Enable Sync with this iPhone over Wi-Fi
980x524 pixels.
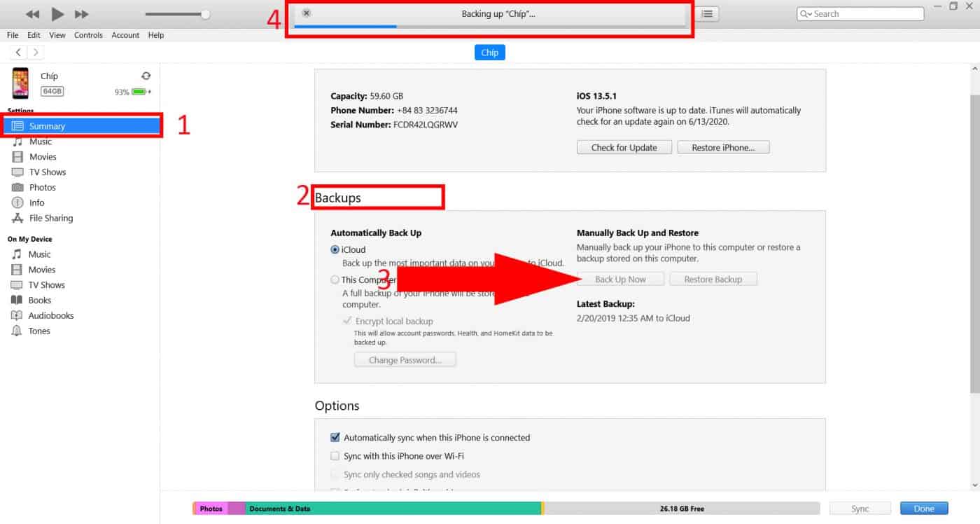tap(335, 456)
